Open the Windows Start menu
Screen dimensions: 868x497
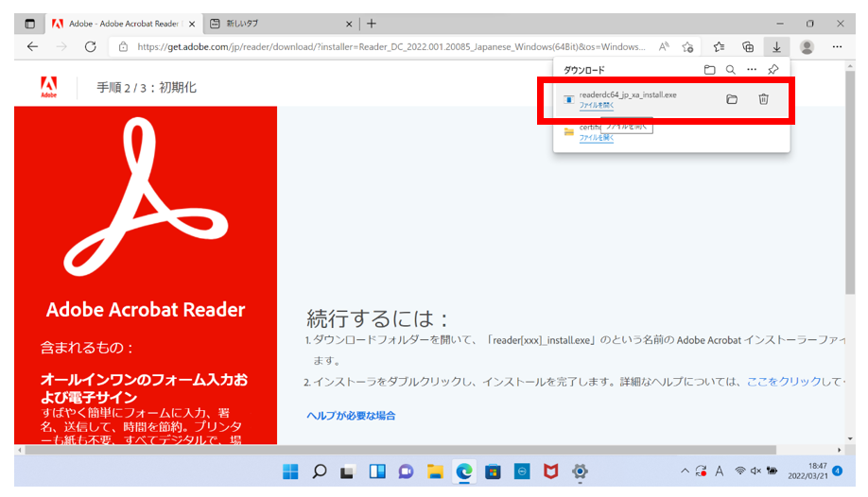click(290, 471)
